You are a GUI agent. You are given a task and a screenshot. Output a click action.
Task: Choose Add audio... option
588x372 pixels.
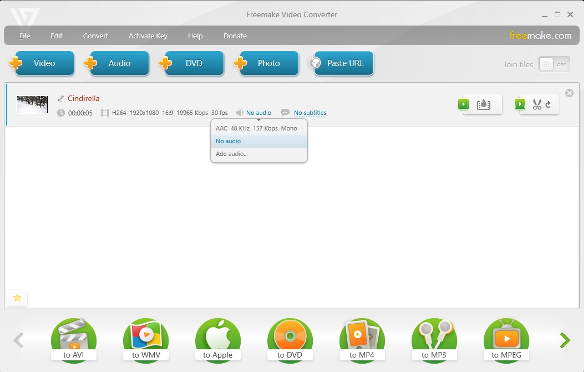(x=259, y=154)
